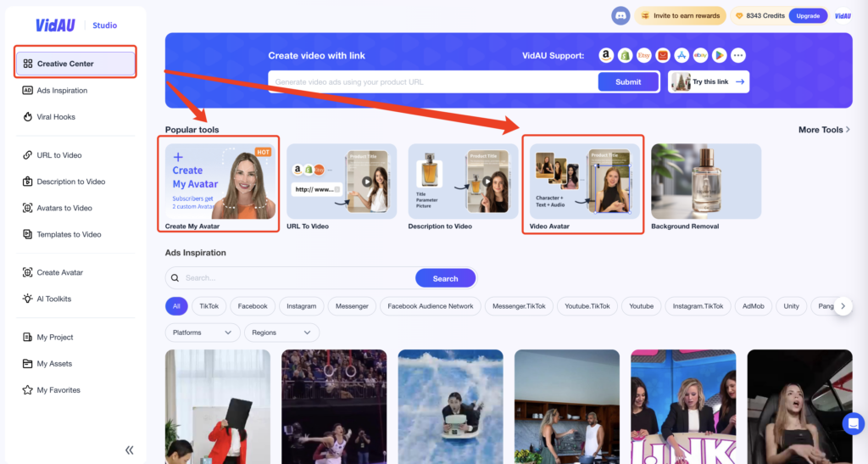
Task: Show more supported platforms ellipsis icon
Action: (738, 55)
